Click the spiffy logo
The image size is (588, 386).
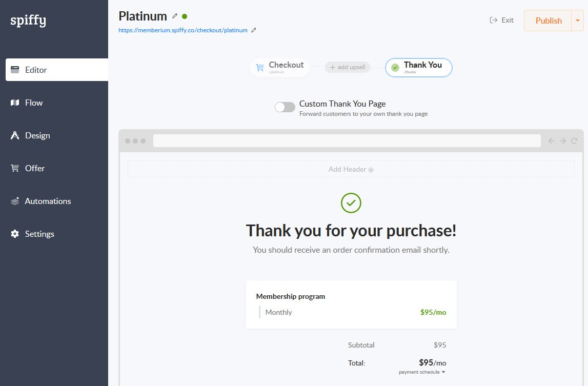tap(28, 21)
